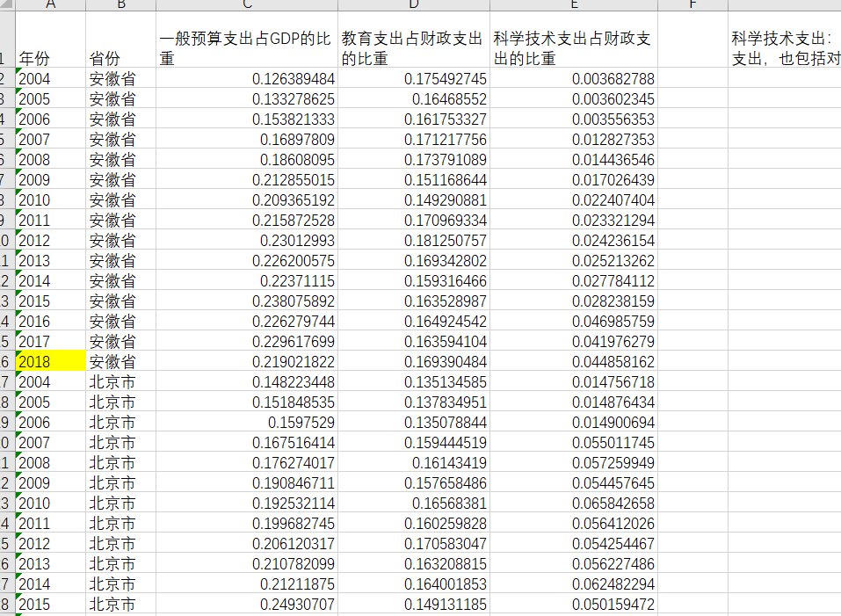Select cell with value 0.153821333
Viewport: 841px width, 616px height.
[x=247, y=119]
